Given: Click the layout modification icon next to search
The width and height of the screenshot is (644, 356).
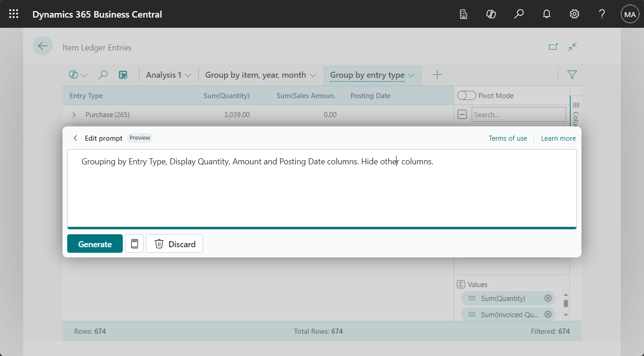Looking at the screenshot, I should click(123, 75).
